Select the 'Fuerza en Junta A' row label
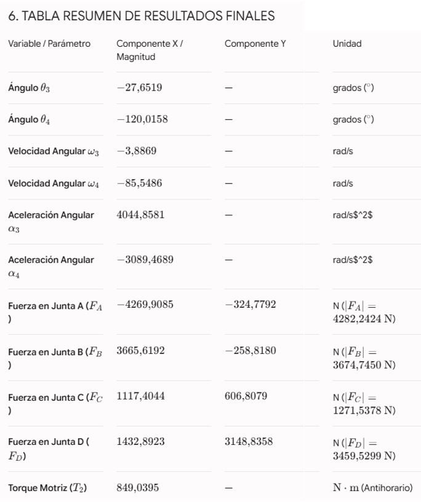The height and width of the screenshot is (504, 421). 55,312
